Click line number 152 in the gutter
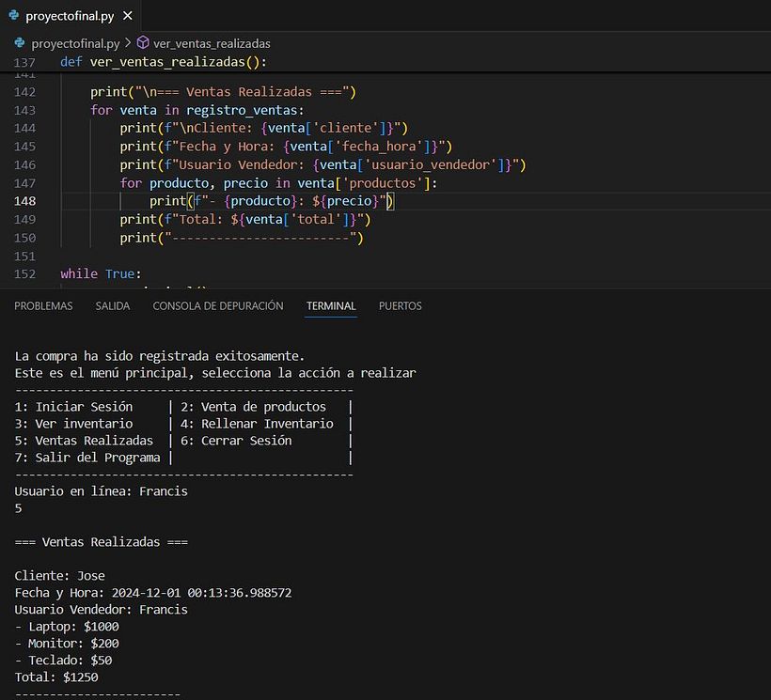The image size is (771, 700). pos(24,273)
